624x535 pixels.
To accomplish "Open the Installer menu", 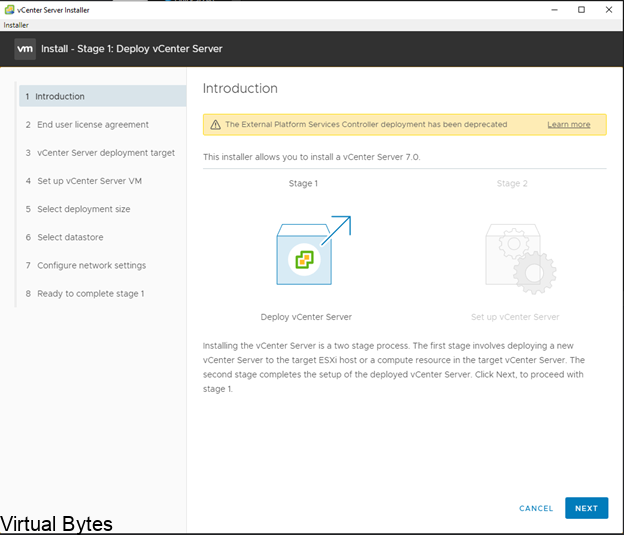I will click(16, 25).
